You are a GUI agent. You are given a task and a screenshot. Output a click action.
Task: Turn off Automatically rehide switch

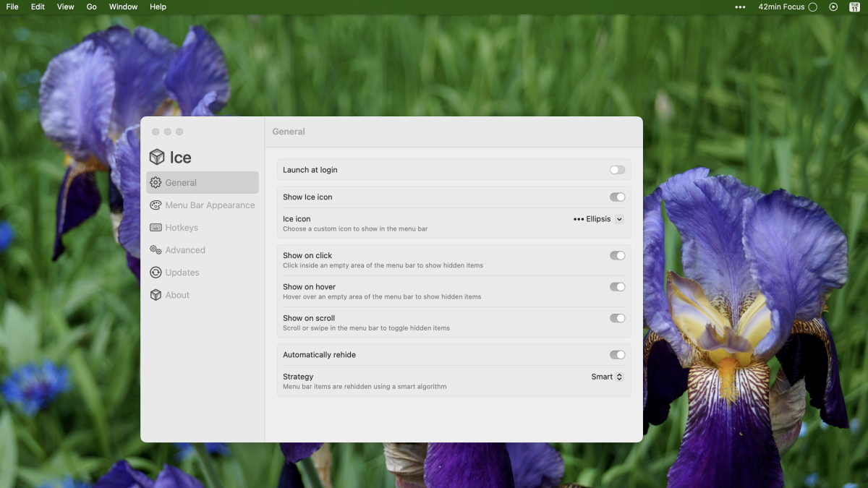click(617, 355)
